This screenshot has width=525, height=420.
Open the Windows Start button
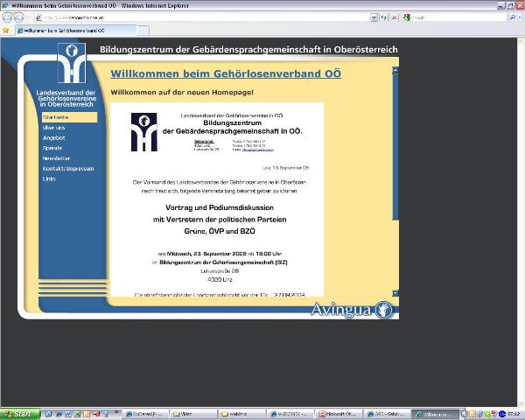coord(19,413)
